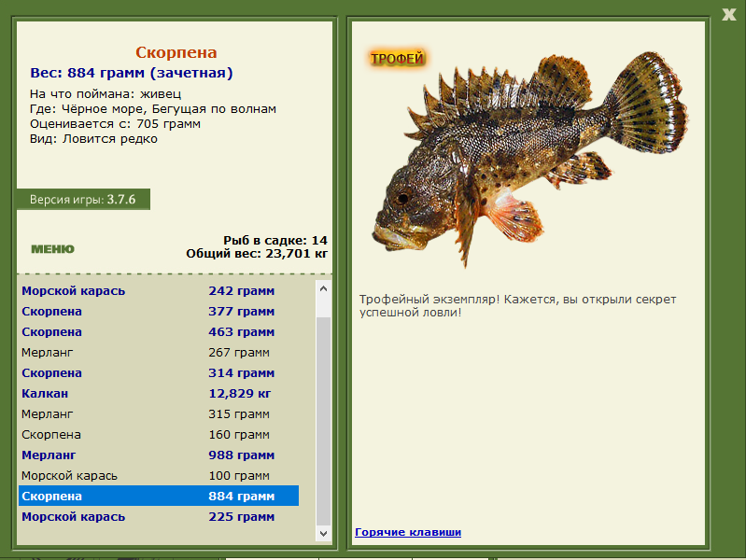Click the Скорпена title heading
Viewport: 746px width, 560px height.
[x=176, y=52]
